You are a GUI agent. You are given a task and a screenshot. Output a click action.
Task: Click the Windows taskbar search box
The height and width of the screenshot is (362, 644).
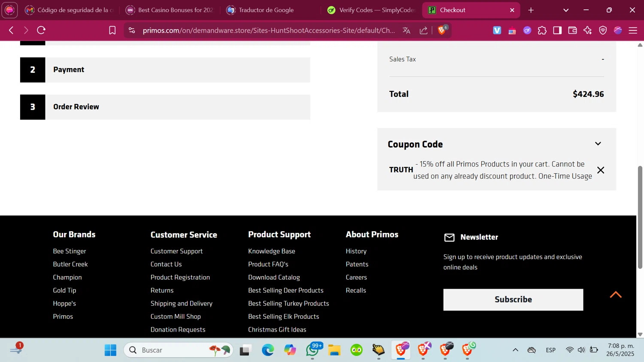coord(178,350)
